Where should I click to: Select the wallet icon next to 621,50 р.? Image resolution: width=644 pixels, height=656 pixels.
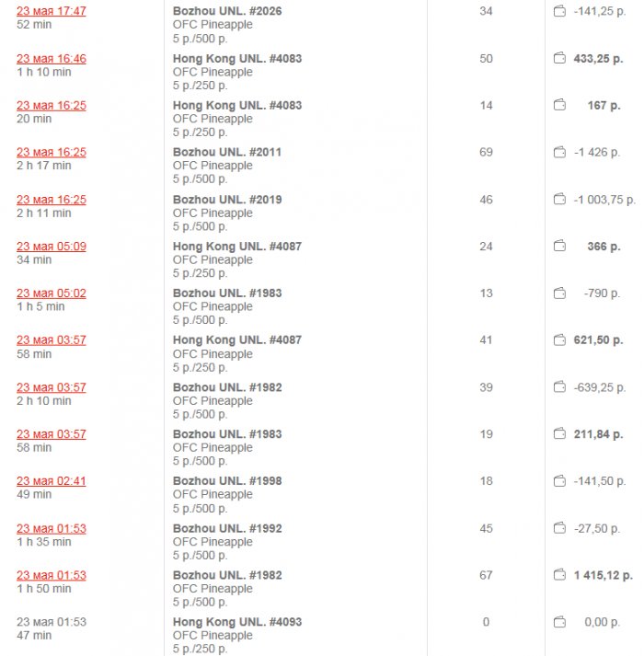tap(559, 340)
